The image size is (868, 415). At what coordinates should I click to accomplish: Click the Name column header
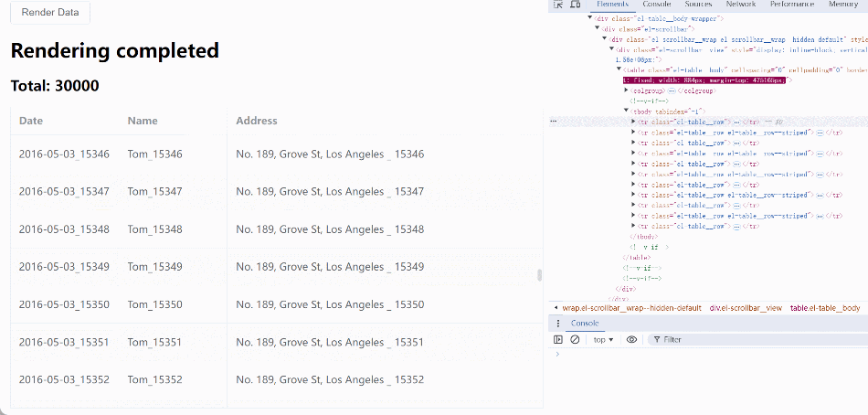(143, 121)
